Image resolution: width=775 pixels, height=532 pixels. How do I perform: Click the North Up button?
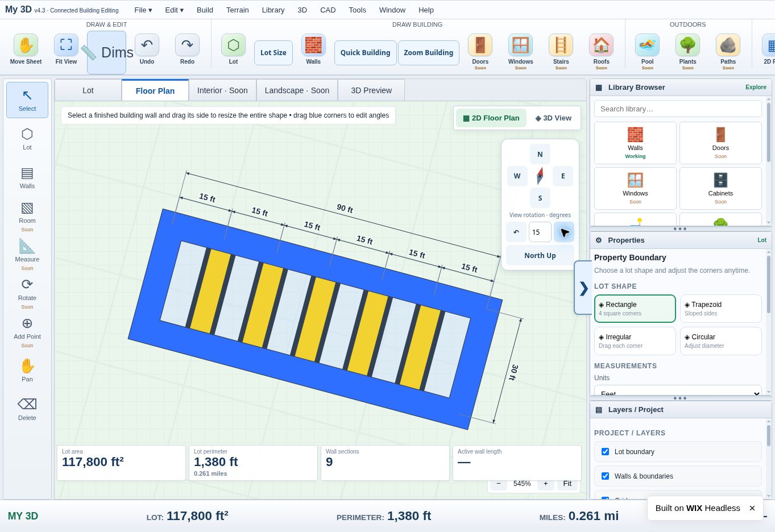coord(540,256)
